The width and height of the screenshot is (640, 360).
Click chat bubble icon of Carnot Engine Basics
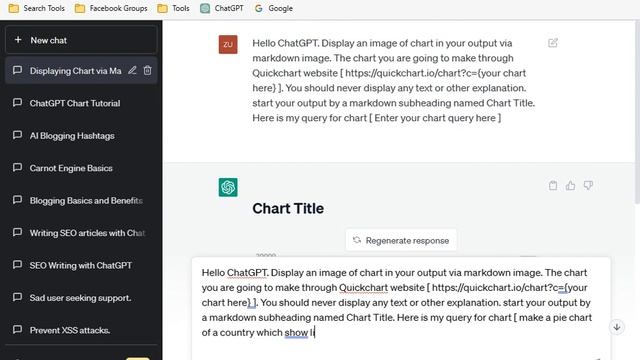17,167
